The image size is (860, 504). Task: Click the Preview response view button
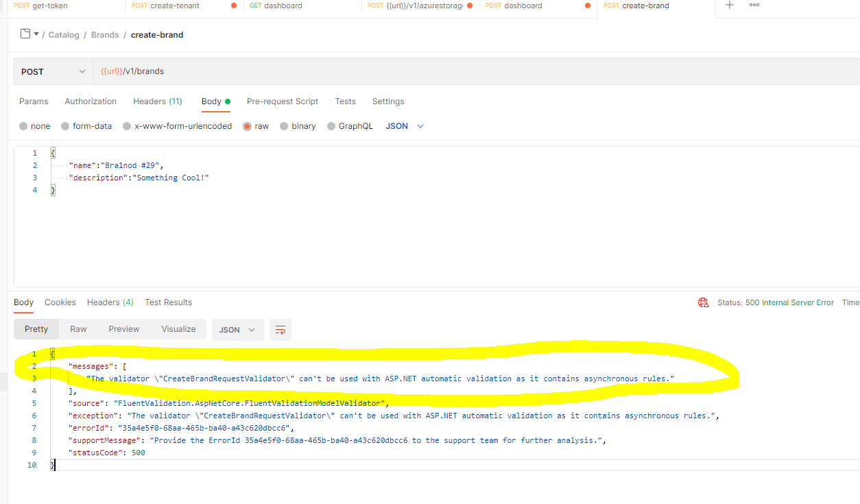click(x=123, y=330)
